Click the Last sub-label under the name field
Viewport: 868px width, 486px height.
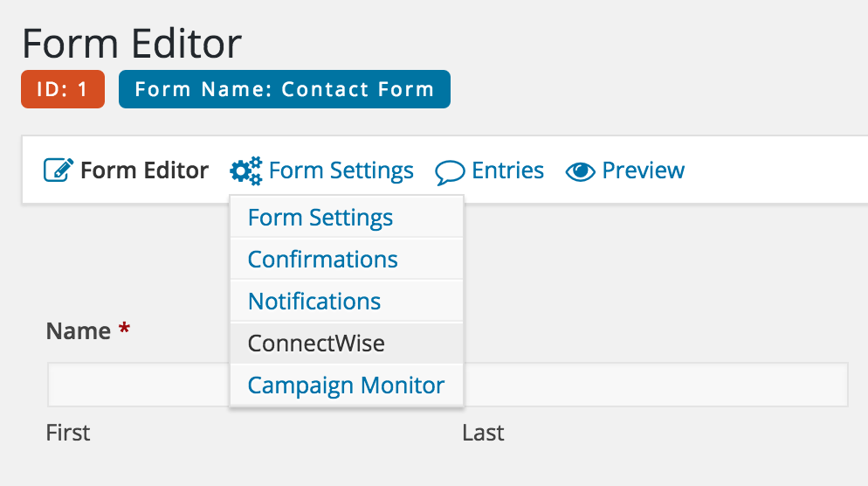(483, 433)
